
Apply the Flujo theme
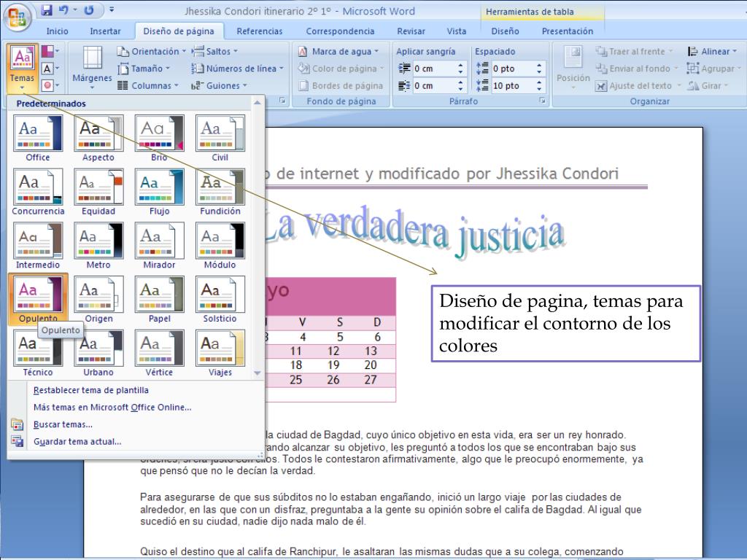click(159, 192)
